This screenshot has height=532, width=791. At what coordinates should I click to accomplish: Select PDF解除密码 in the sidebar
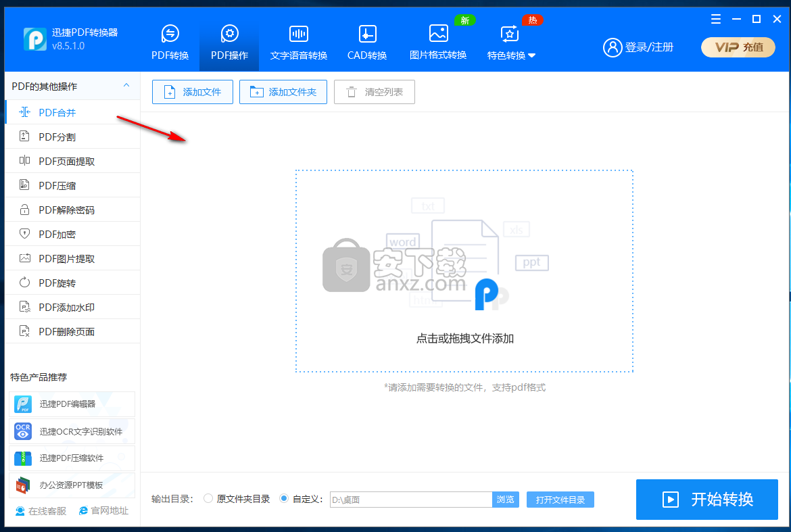coord(72,210)
